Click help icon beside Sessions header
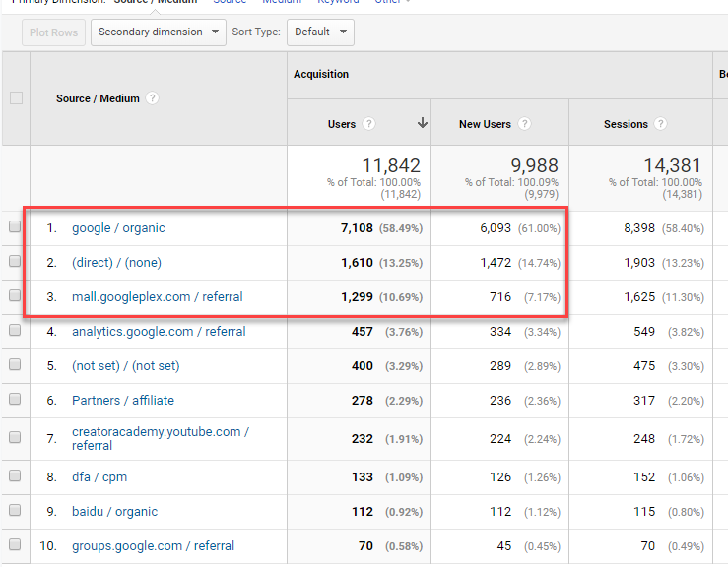 tap(660, 124)
